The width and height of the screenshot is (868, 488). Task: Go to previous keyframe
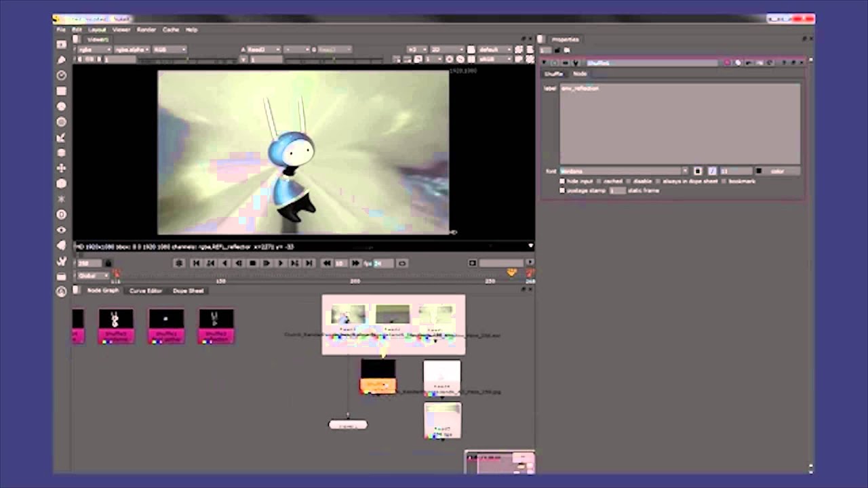pos(211,263)
